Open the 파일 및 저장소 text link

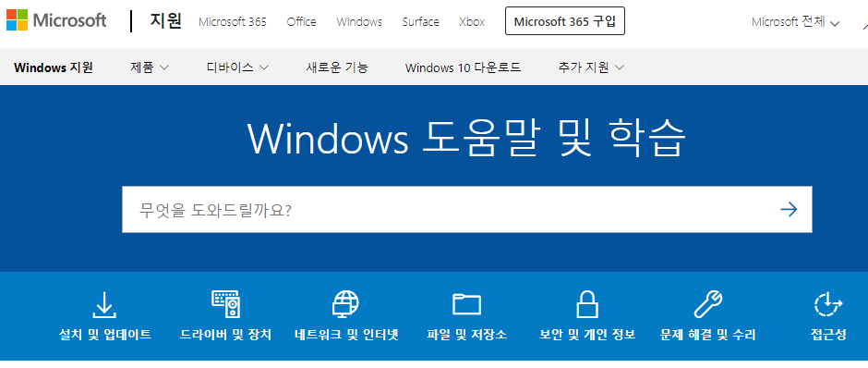[466, 335]
